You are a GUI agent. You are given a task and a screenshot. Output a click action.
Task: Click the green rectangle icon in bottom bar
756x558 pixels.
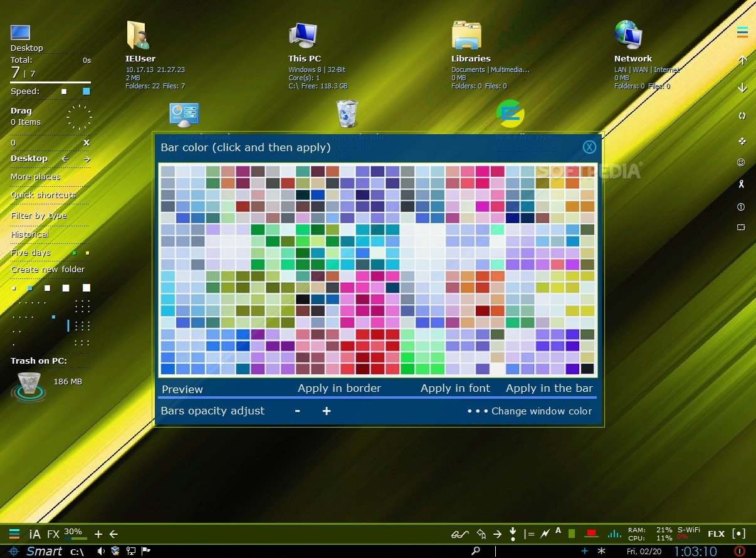coord(572,534)
